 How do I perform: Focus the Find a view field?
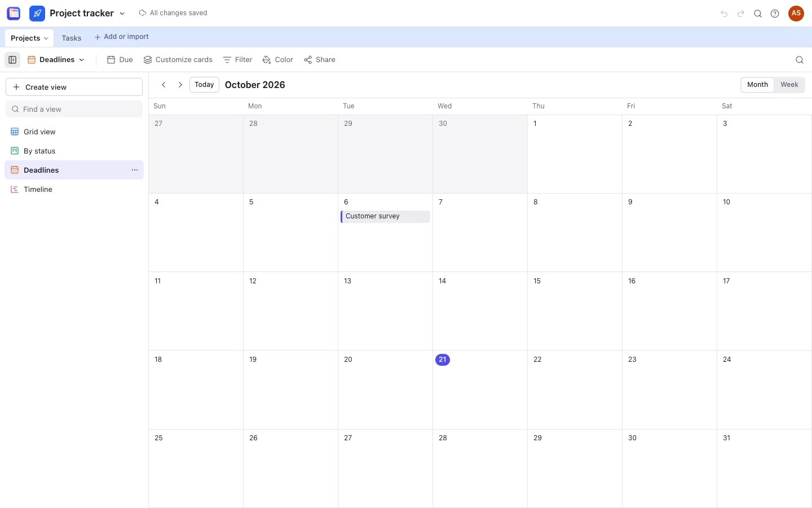(74, 109)
